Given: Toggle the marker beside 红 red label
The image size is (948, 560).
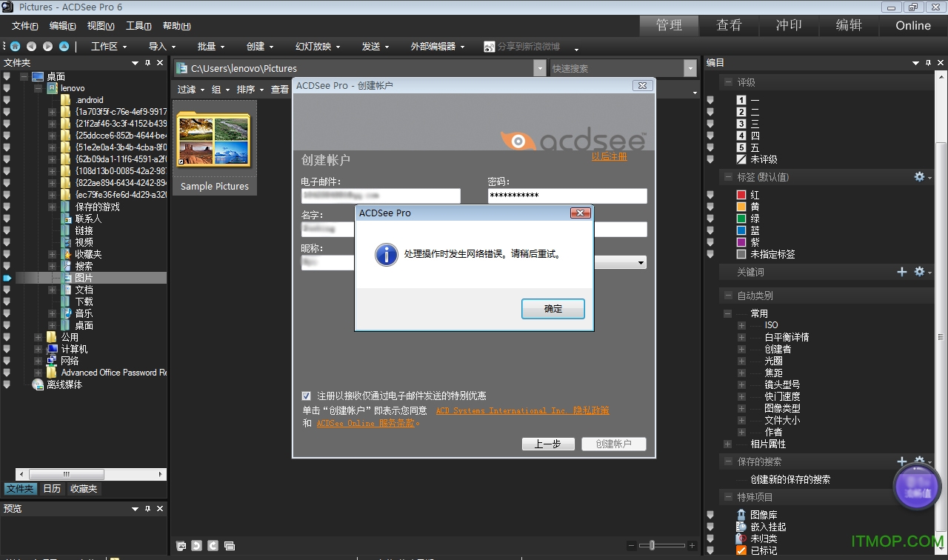Looking at the screenshot, I should pyautogui.click(x=710, y=195).
